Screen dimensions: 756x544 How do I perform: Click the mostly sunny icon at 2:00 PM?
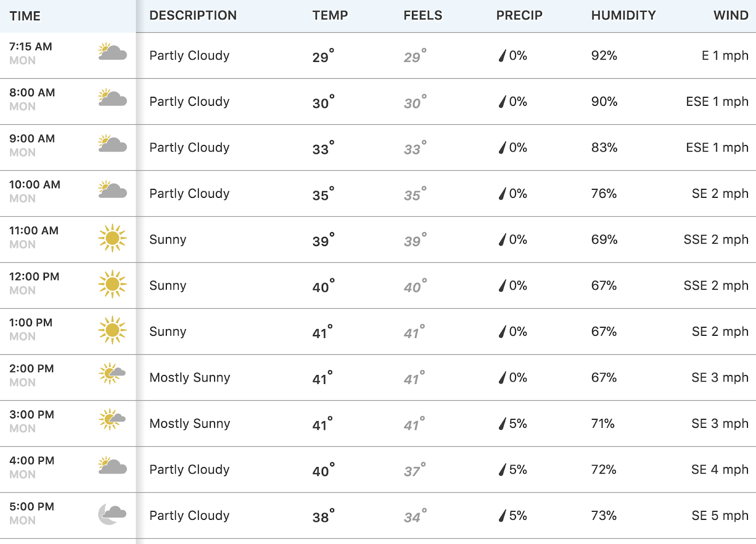click(112, 373)
